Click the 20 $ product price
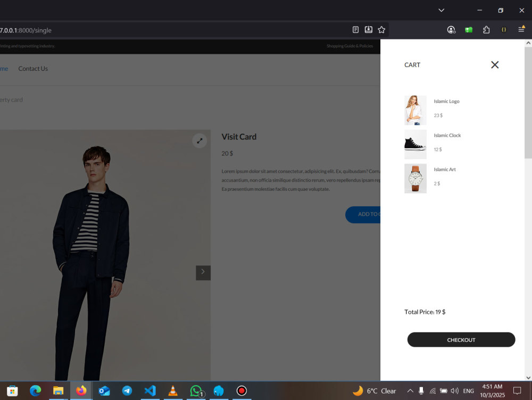Screen dimensions: 532x400 [x=227, y=153]
